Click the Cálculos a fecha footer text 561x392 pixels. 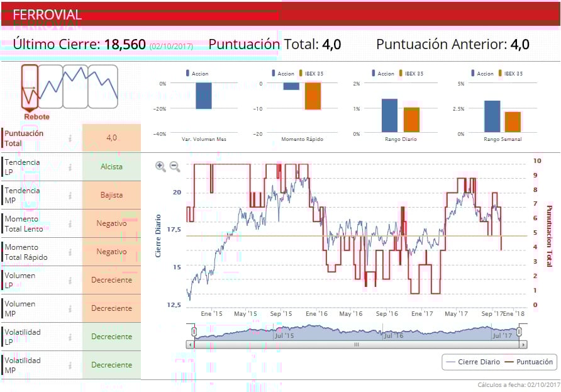[x=519, y=385]
